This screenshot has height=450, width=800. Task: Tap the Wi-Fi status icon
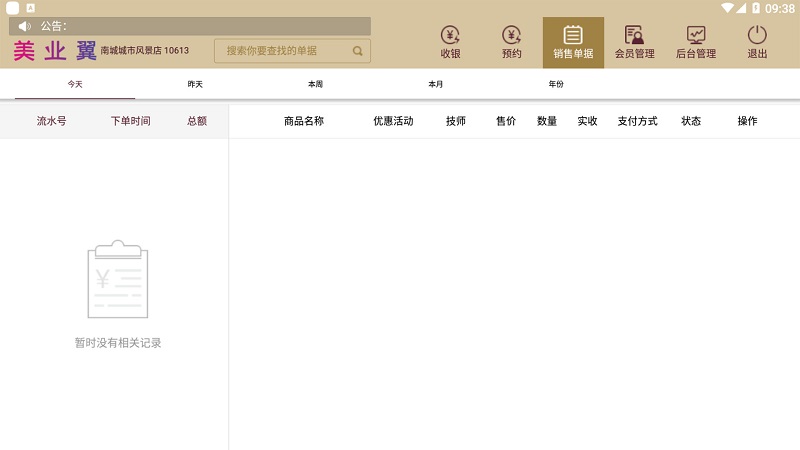727,8
